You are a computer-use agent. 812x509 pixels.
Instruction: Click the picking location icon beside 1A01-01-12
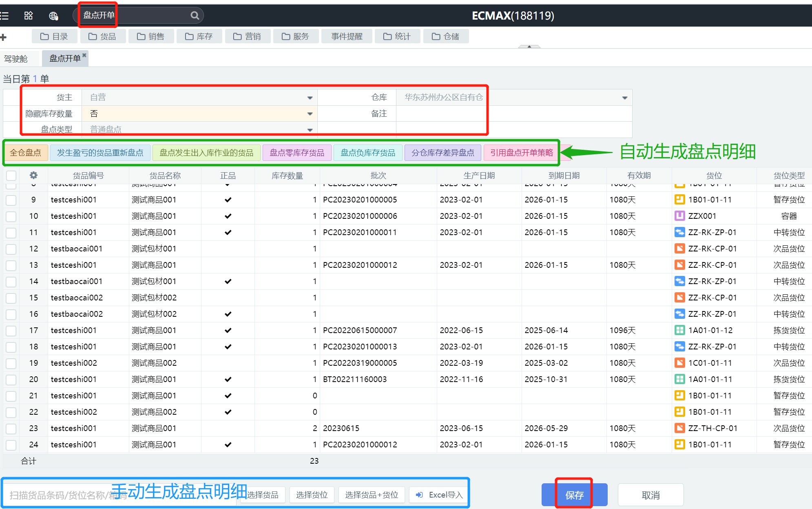[679, 330]
